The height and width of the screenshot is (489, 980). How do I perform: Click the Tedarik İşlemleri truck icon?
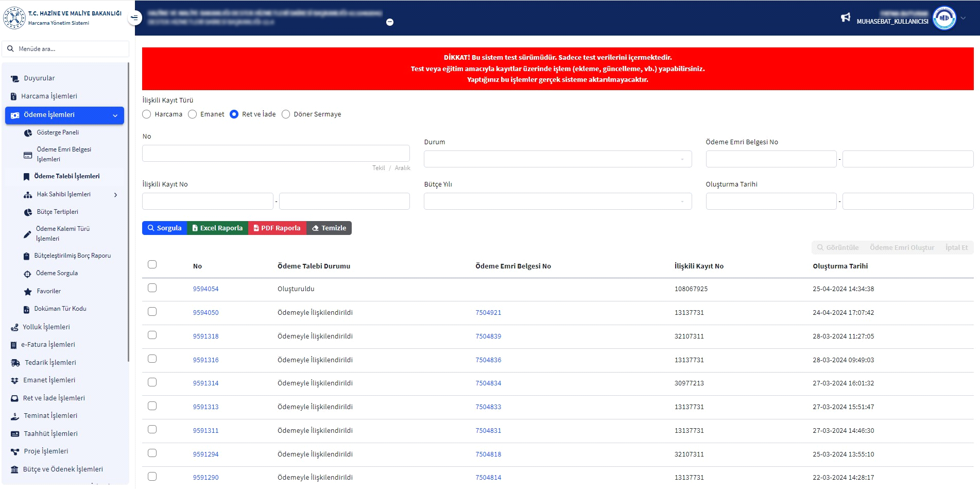tap(15, 363)
